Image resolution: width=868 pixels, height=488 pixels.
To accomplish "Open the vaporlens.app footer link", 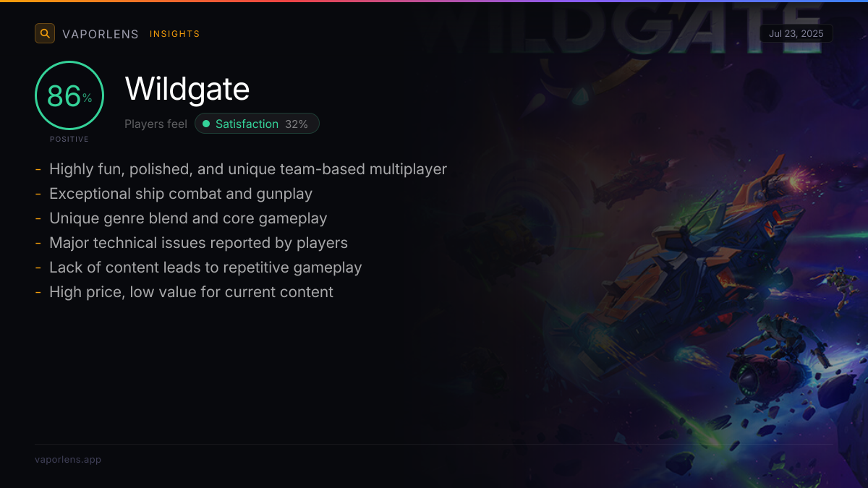I will pyautogui.click(x=68, y=459).
